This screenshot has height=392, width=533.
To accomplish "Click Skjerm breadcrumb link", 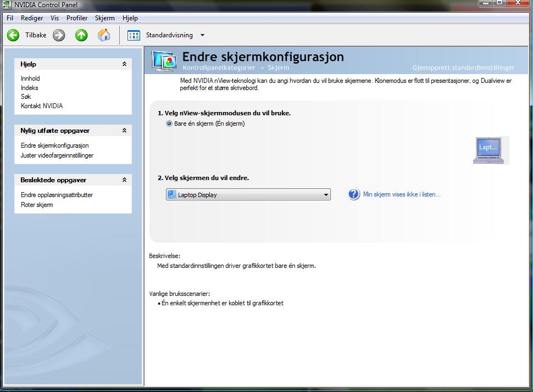I will 279,68.
